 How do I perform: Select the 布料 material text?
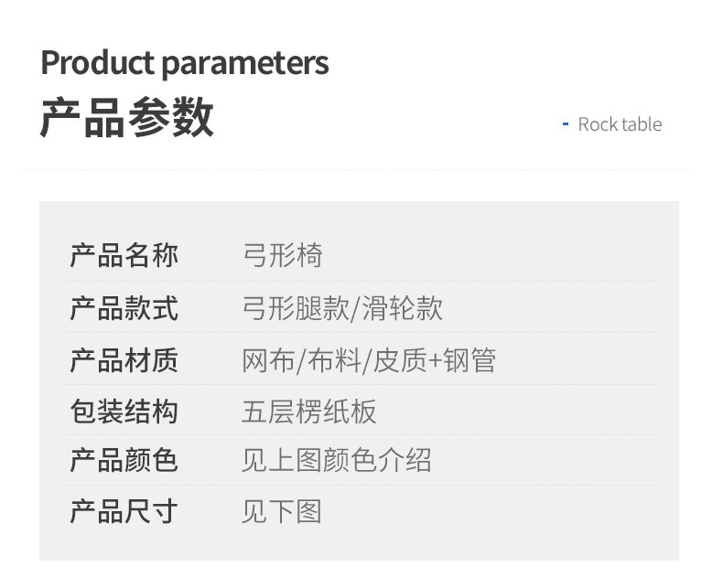pyautogui.click(x=332, y=360)
